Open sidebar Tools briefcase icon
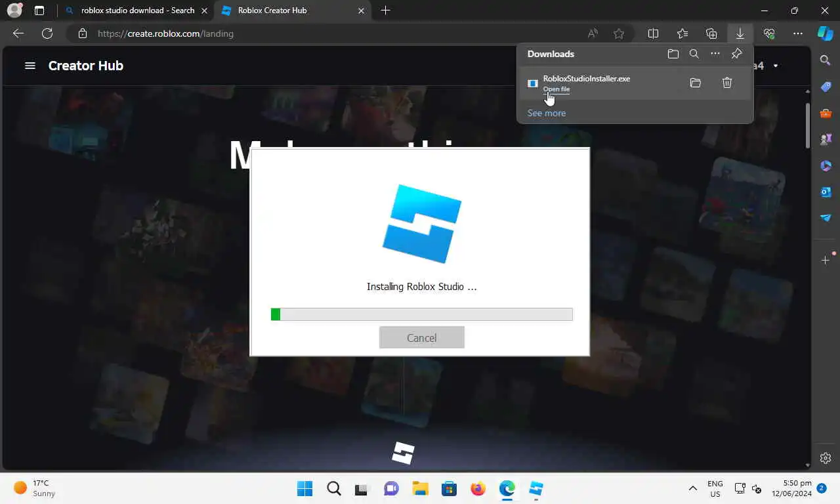 (826, 113)
